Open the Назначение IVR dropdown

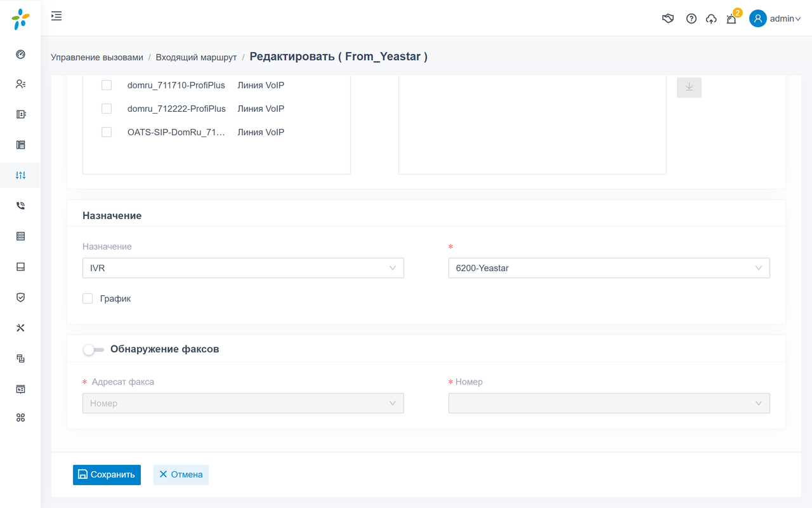click(x=243, y=268)
